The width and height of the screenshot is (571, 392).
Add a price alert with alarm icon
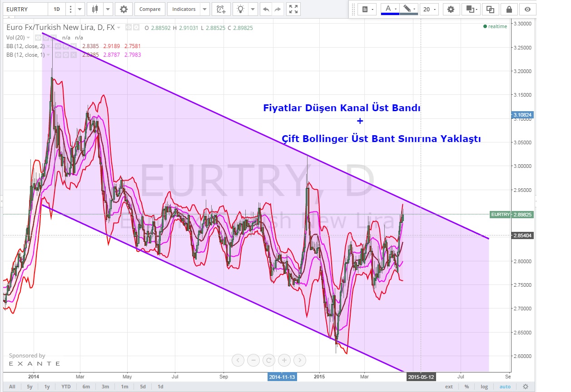(220, 9)
